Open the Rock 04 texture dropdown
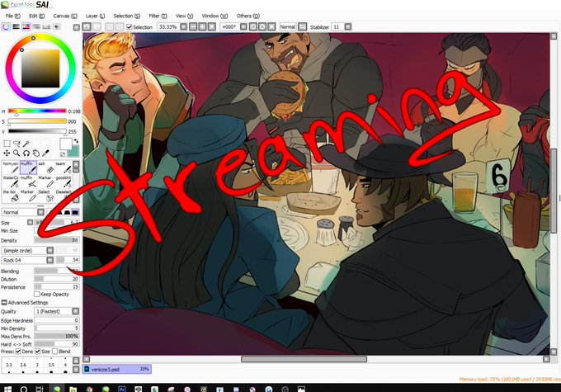561x392 pixels. pos(49,260)
